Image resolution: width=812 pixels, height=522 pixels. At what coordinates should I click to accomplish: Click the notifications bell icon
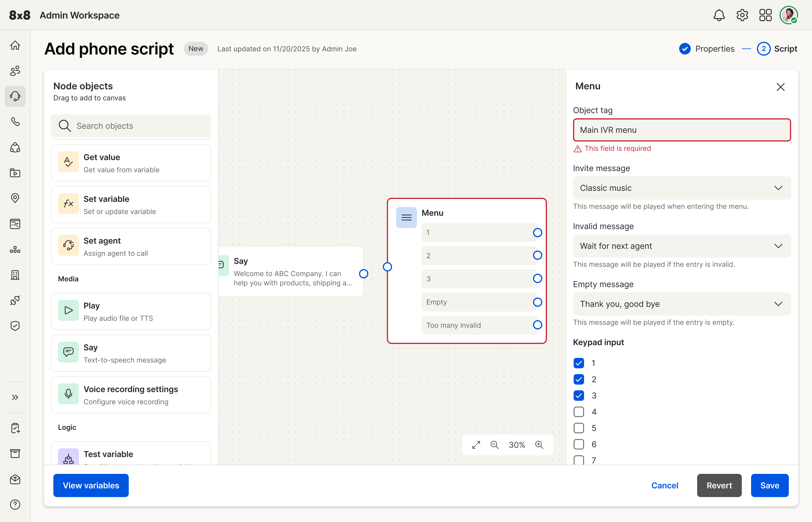click(x=719, y=15)
